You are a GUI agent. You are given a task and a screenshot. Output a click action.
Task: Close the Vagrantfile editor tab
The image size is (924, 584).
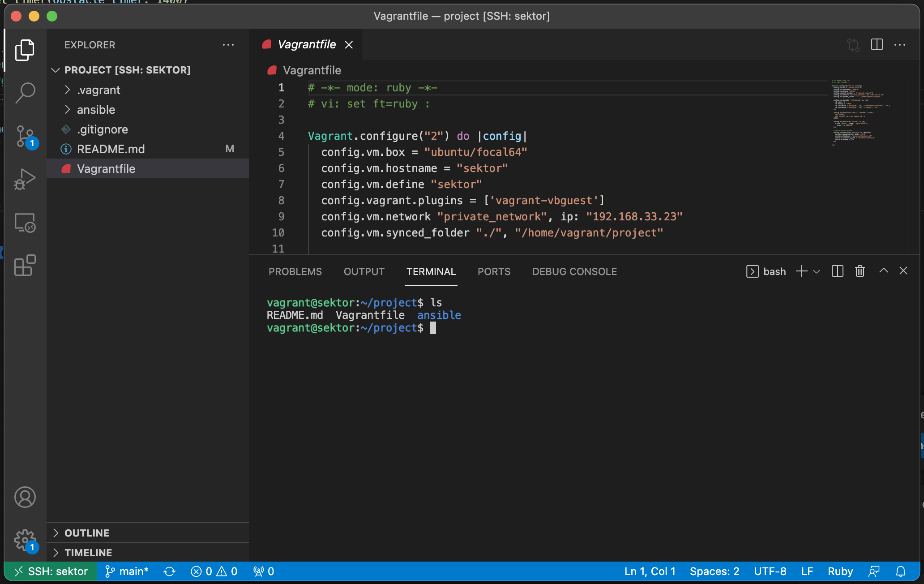pos(349,45)
